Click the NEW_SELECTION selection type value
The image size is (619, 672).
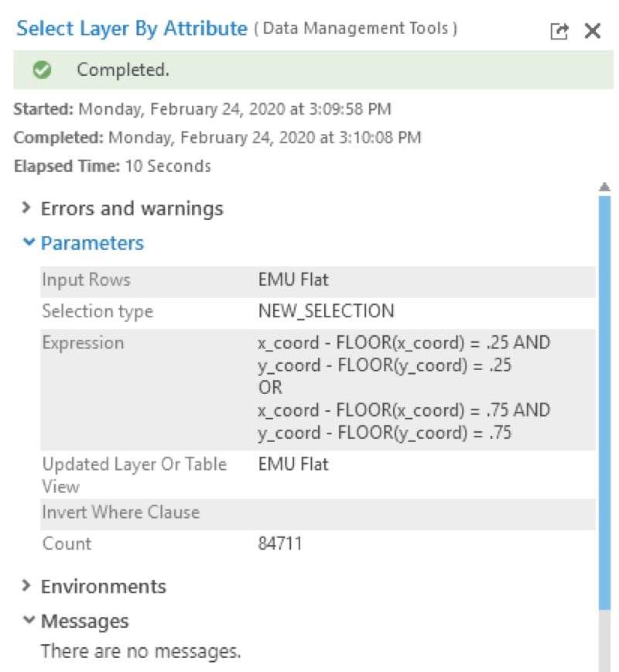326,311
